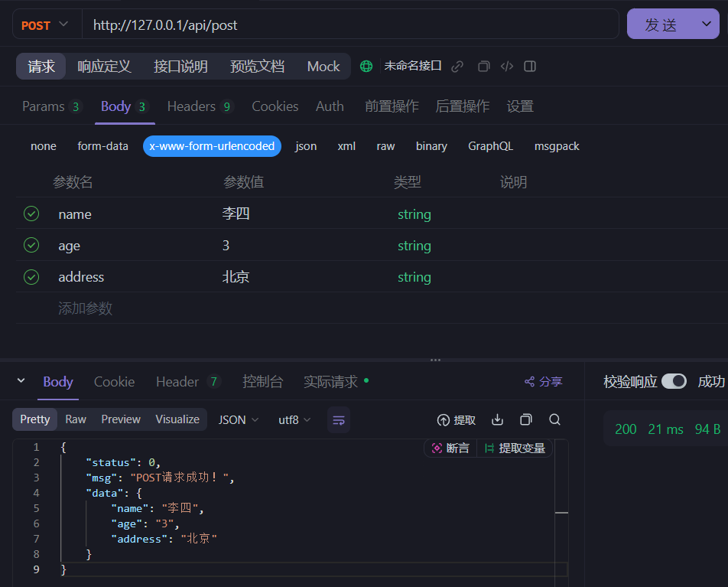Screen dimensions: 728x587
Task: Switch to the Mock tab
Action: (323, 67)
